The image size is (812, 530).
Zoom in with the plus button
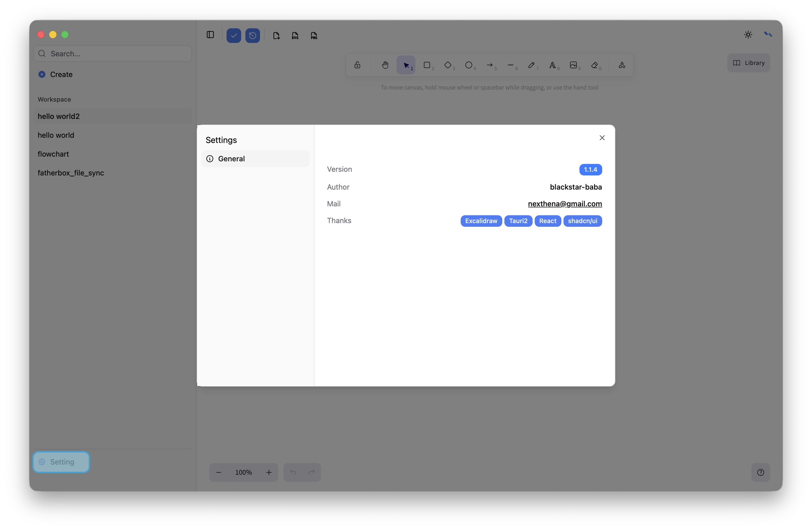coord(269,472)
